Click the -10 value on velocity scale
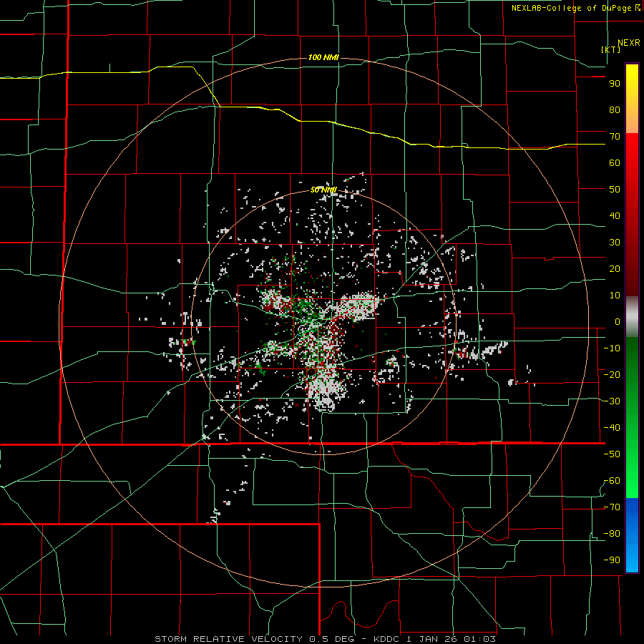 click(612, 348)
